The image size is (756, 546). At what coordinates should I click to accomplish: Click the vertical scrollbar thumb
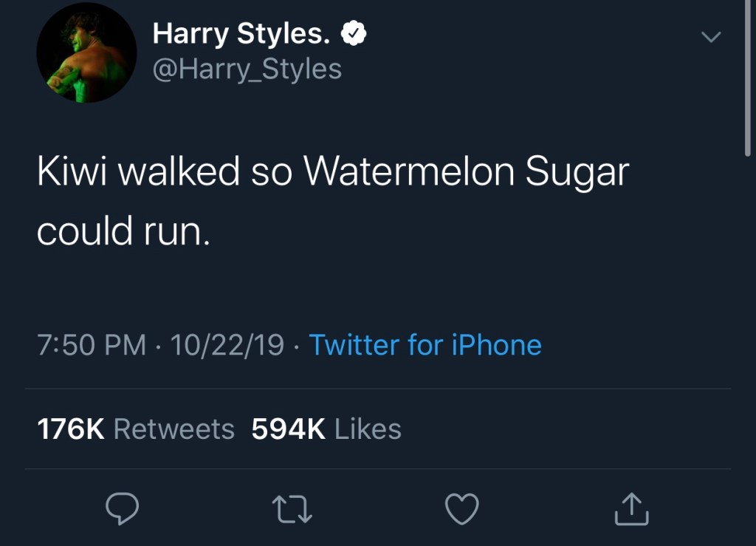tap(748, 74)
